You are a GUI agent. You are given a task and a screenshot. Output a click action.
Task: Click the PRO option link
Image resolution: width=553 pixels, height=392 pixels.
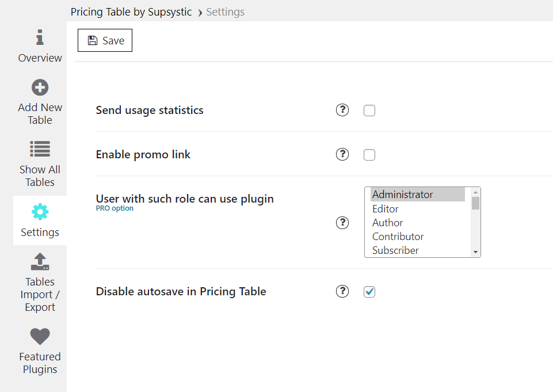(x=115, y=208)
